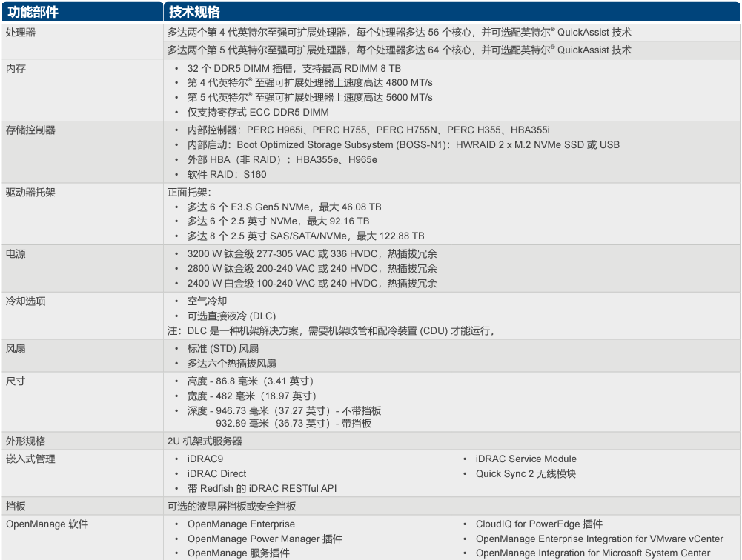Select the 冷却选项 row label

point(25,301)
